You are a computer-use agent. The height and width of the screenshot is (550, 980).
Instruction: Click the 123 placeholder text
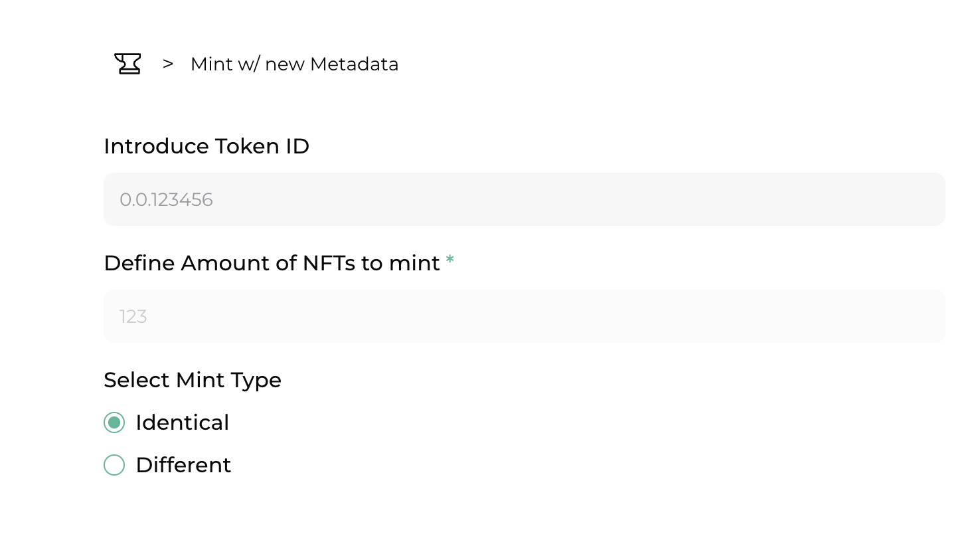coord(133,316)
